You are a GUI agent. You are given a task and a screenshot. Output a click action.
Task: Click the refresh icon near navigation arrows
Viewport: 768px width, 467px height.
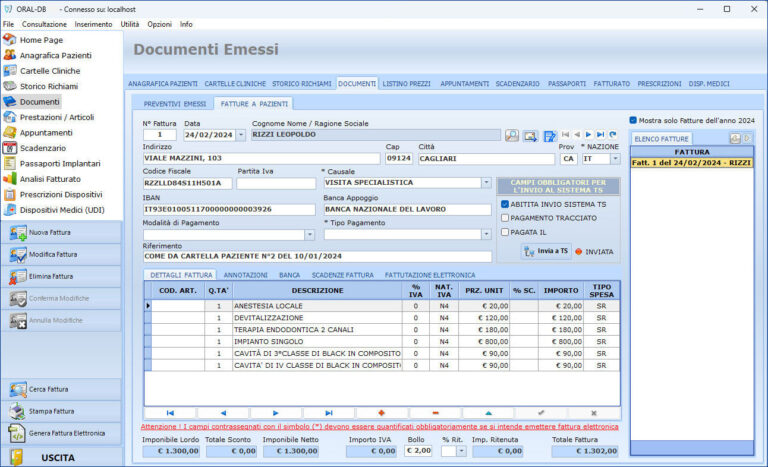pos(613,134)
